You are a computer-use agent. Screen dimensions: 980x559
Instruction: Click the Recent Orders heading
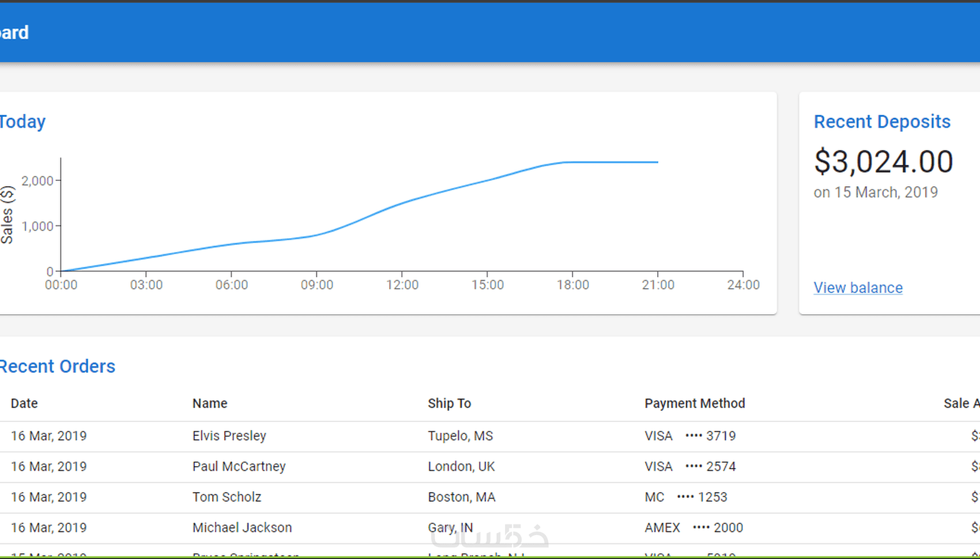click(x=57, y=367)
